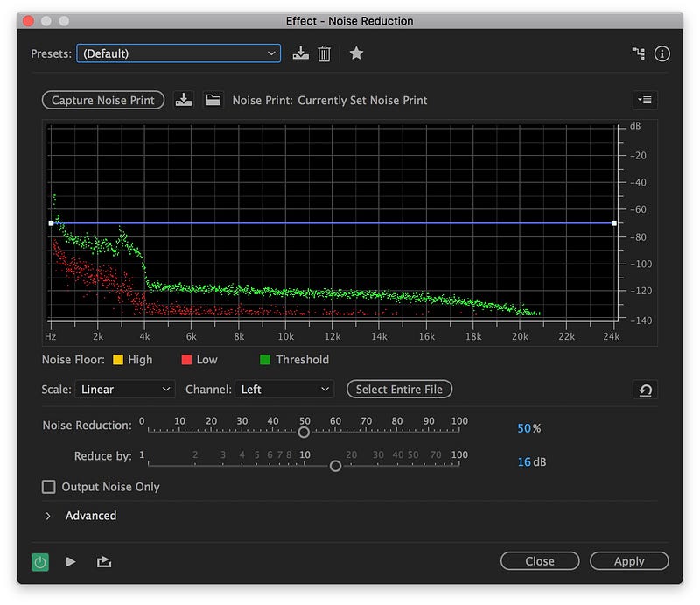Image resolution: width=700 pixels, height=605 pixels.
Task: Save settings as a preset
Action: point(300,53)
